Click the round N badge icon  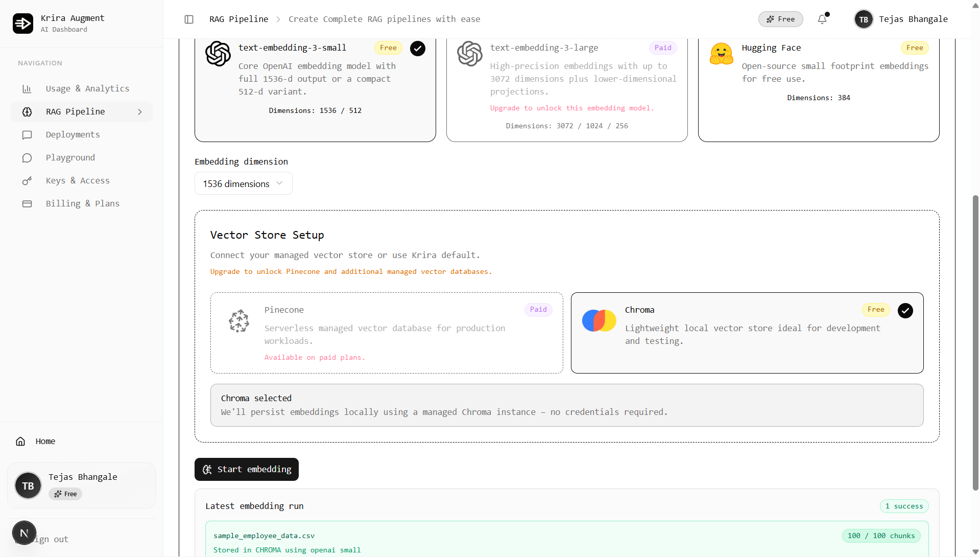tap(24, 533)
